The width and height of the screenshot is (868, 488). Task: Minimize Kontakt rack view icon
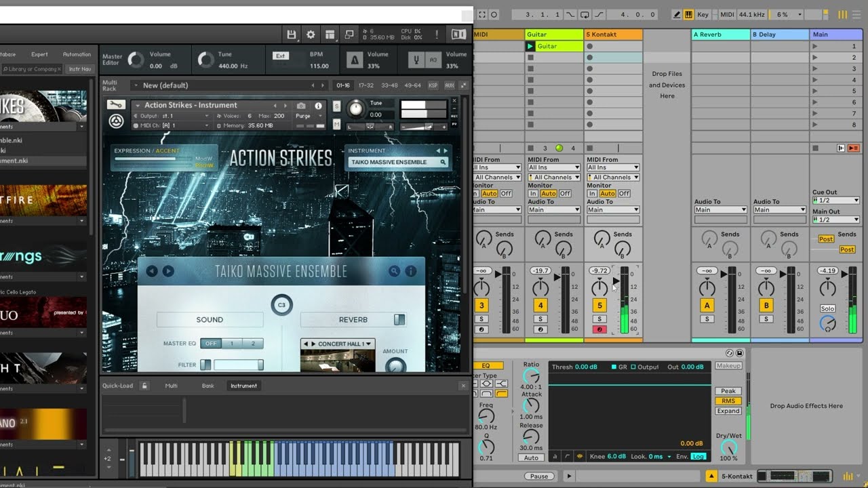coord(349,35)
